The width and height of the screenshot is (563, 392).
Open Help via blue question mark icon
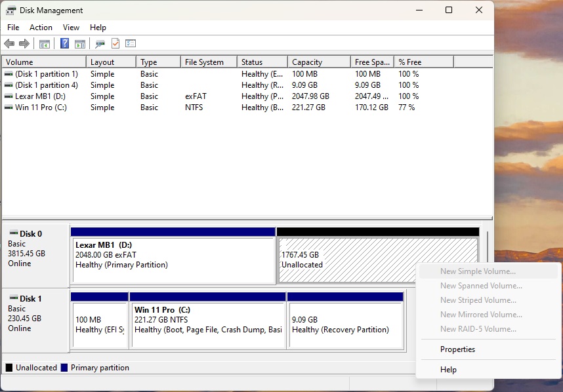pos(64,44)
